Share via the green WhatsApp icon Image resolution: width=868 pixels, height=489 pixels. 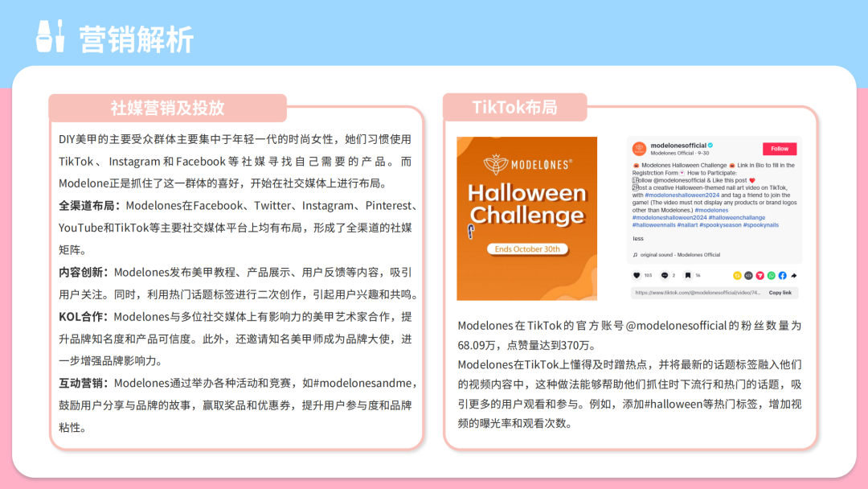pyautogui.click(x=771, y=275)
